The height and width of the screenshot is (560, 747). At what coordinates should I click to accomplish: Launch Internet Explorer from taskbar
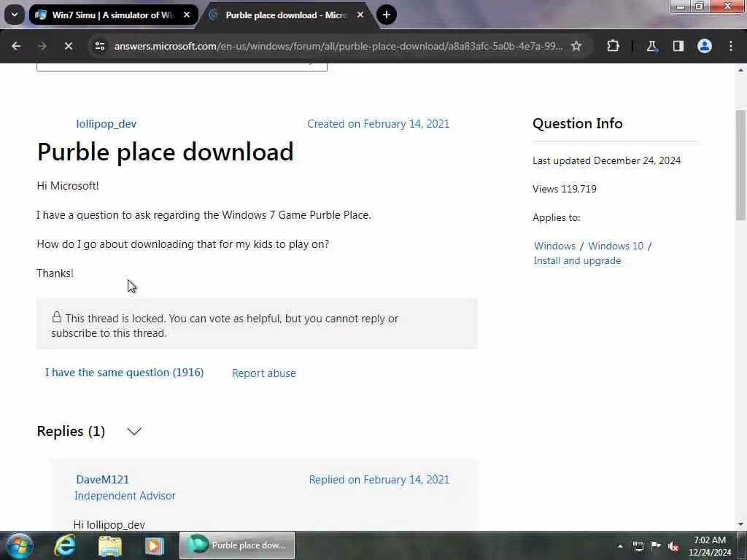[x=65, y=545]
